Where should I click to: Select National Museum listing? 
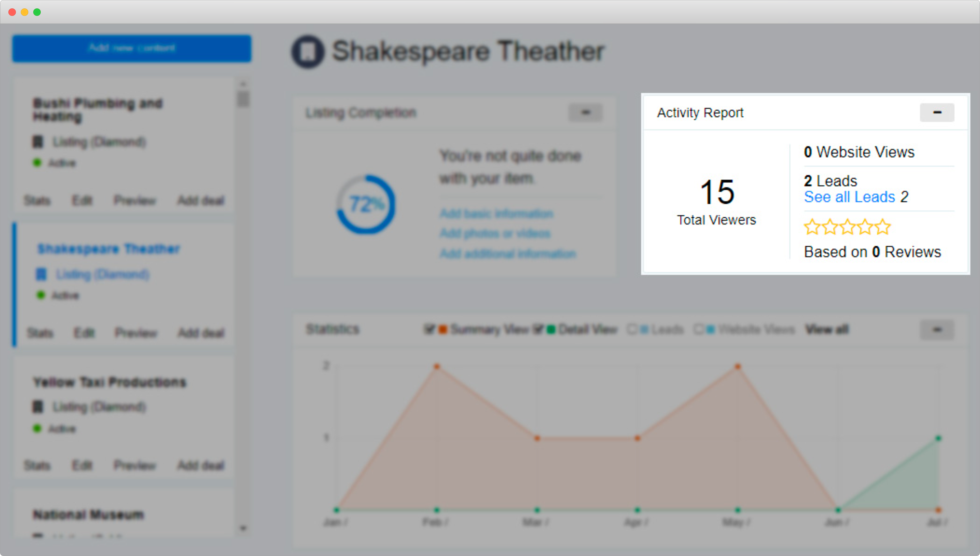point(89,515)
